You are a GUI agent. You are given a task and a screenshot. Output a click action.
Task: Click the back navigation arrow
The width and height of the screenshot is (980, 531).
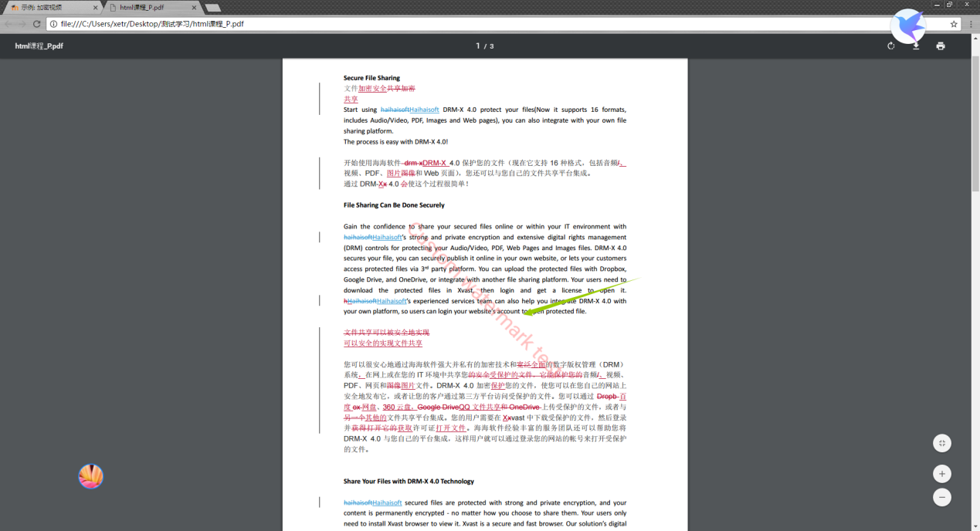[x=8, y=24]
